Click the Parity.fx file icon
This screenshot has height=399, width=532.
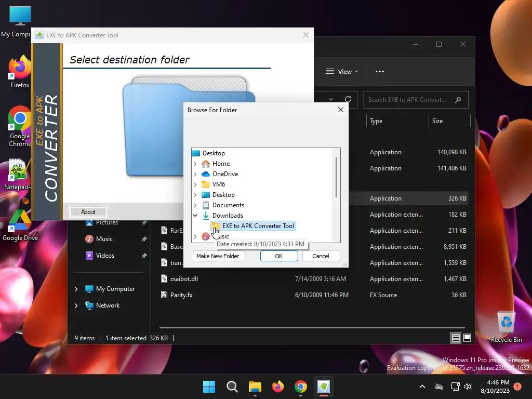coord(164,295)
